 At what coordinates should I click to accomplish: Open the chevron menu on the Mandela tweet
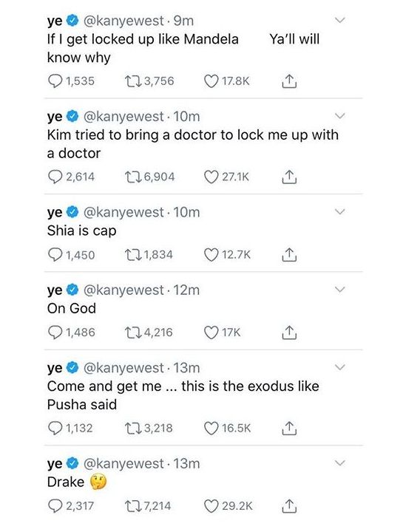(339, 20)
